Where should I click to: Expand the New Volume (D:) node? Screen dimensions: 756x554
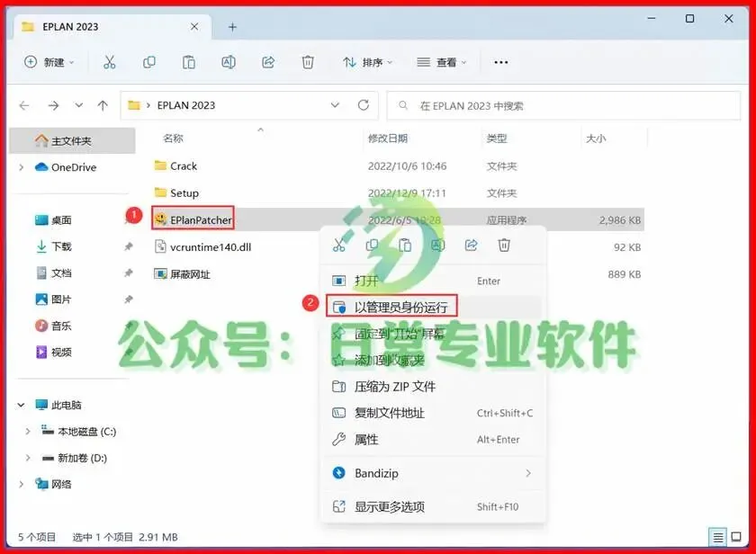pyautogui.click(x=28, y=458)
